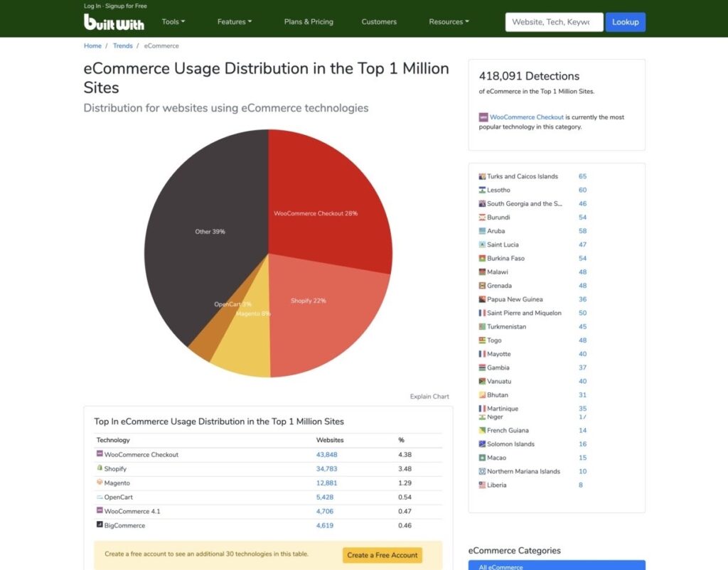Click the Mayotte country name
Screen dimensions: 728x570
498,354
